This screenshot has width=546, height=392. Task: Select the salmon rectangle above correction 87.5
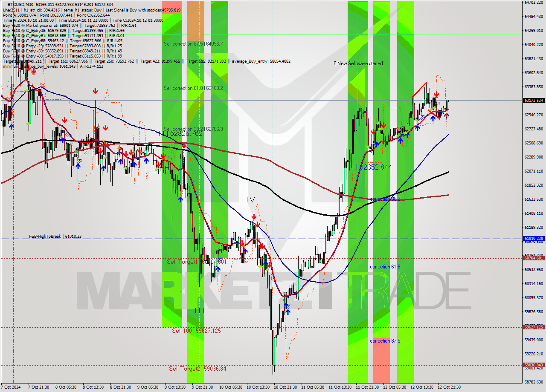382,360
